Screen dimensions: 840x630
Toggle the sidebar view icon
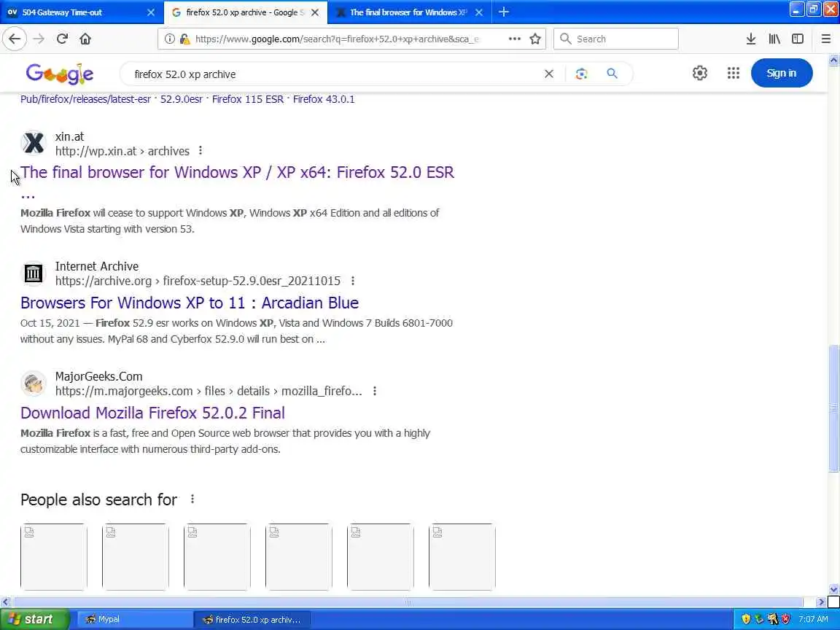(797, 39)
